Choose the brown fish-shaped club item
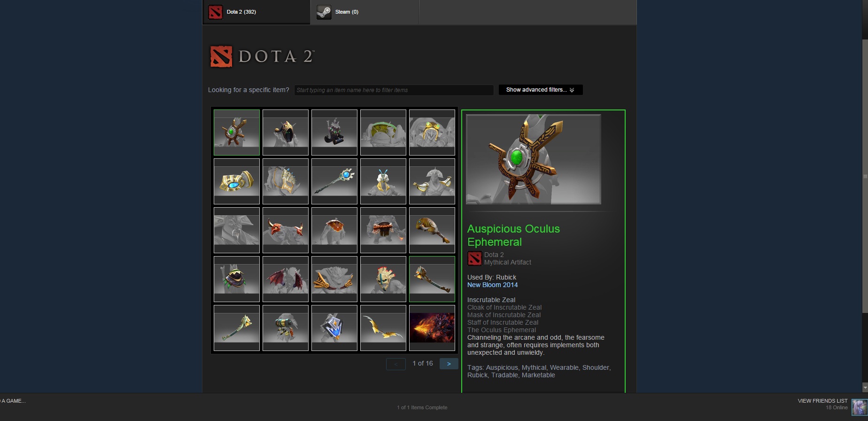 (x=432, y=230)
